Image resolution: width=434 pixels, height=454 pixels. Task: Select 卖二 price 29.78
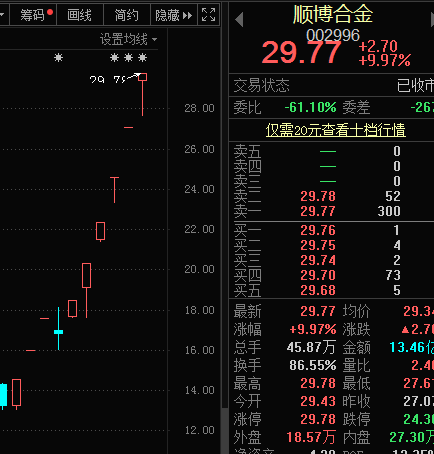click(318, 196)
